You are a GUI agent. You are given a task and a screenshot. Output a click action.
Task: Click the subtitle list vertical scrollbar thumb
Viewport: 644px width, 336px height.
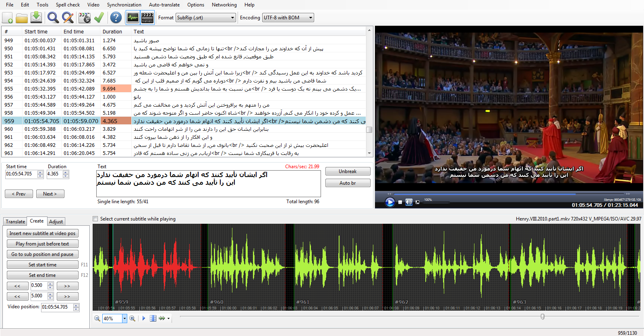(x=369, y=130)
